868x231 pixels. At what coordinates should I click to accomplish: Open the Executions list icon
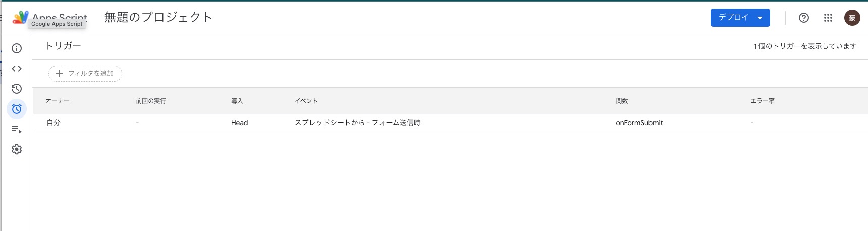click(17, 130)
